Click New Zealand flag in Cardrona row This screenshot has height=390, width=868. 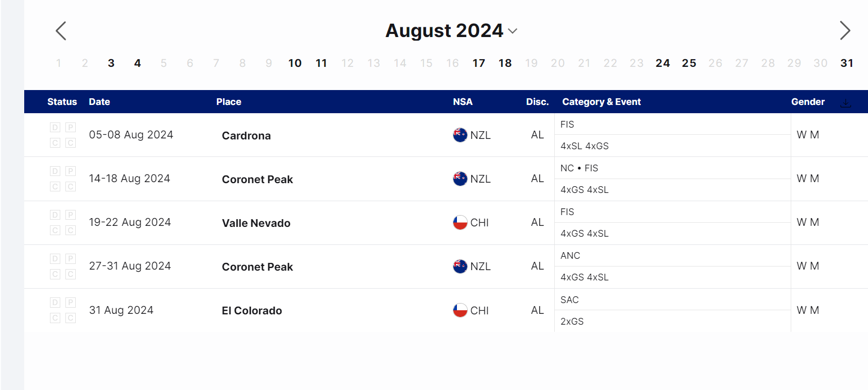(460, 135)
